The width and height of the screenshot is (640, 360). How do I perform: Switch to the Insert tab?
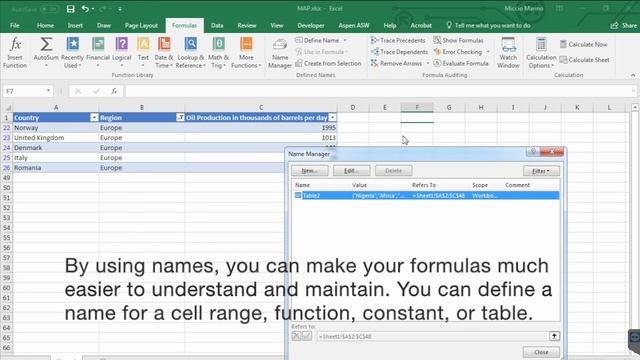click(x=75, y=25)
